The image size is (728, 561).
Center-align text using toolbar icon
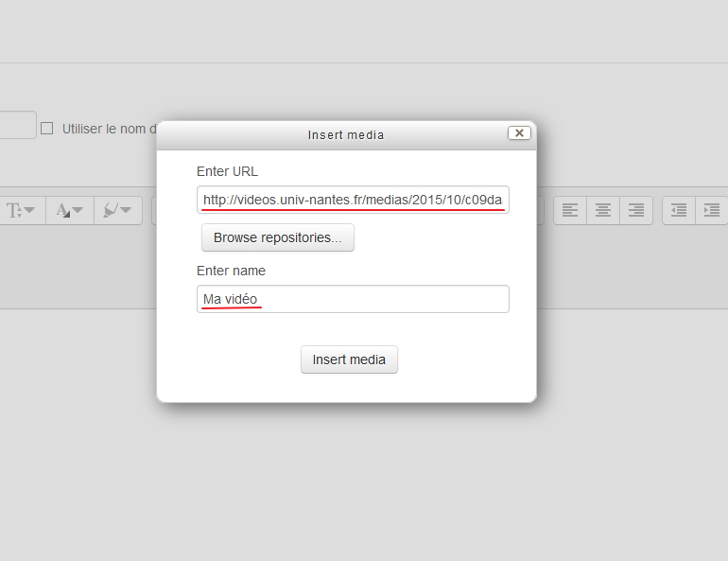point(603,210)
